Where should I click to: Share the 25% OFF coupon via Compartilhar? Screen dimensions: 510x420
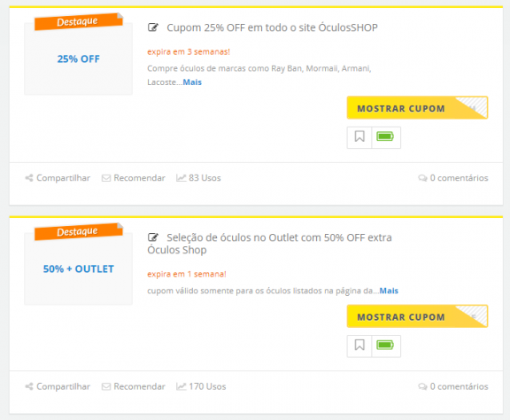tap(58, 178)
